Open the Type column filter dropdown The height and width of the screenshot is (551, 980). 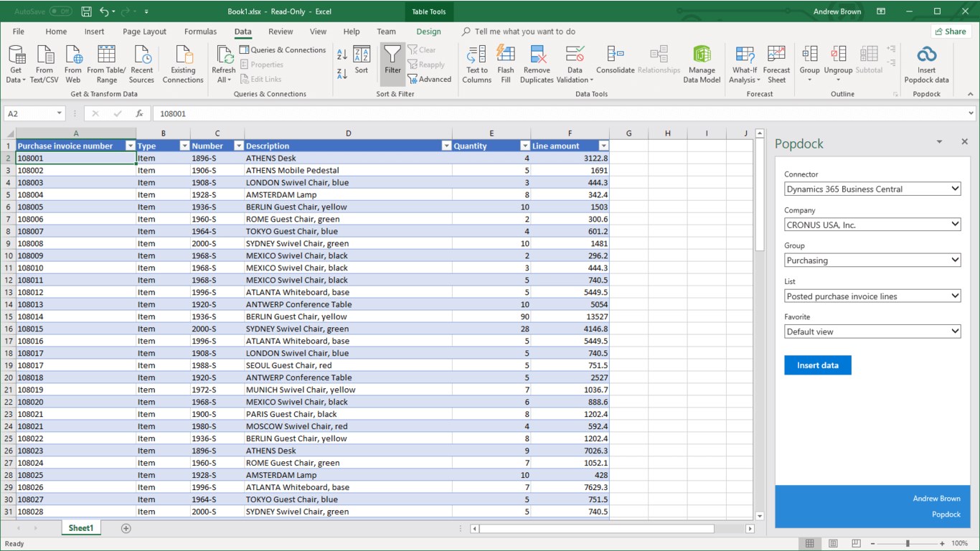click(x=184, y=146)
